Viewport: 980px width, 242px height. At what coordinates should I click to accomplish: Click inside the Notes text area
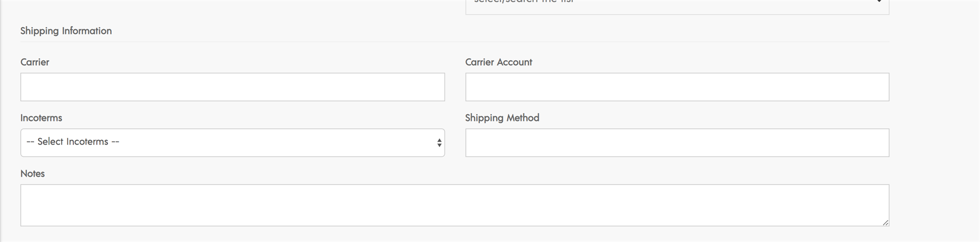pos(454,205)
